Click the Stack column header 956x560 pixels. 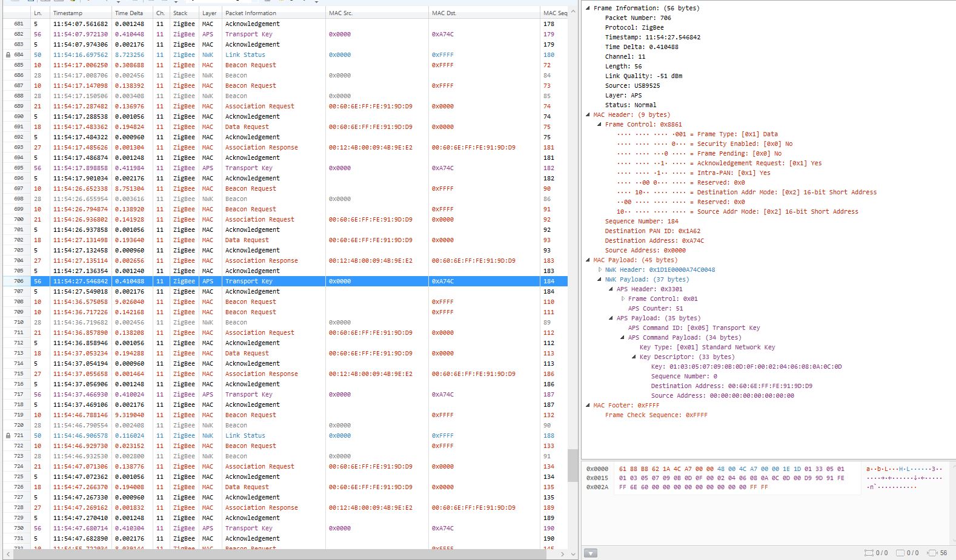coord(184,13)
